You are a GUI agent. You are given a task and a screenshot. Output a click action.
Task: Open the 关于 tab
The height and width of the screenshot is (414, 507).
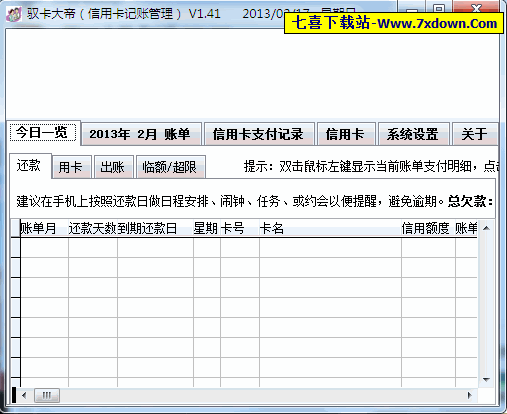(x=475, y=134)
